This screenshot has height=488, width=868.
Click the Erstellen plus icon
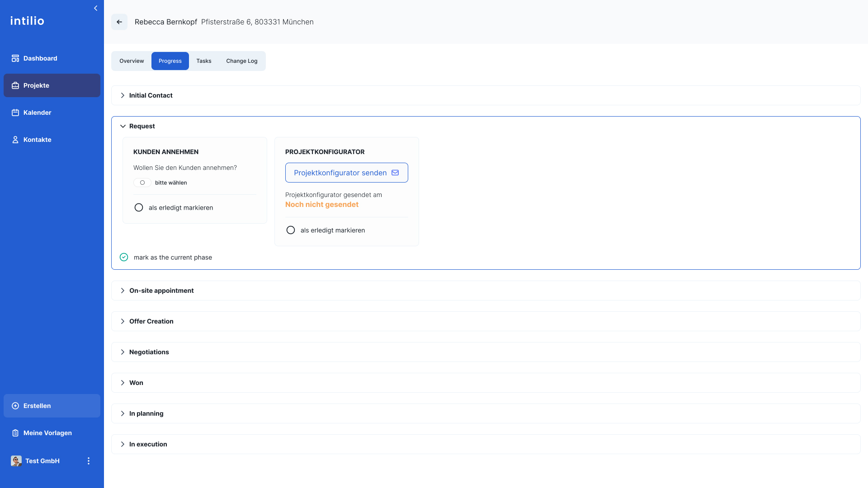click(15, 406)
